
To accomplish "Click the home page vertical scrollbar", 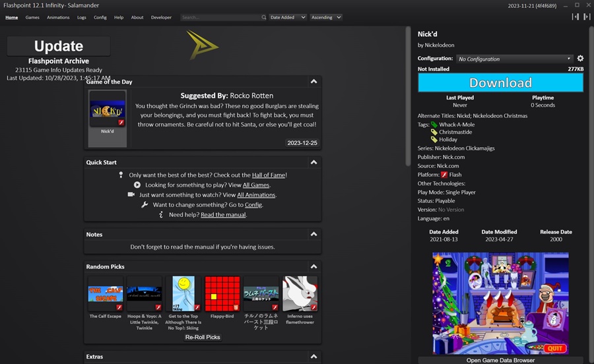I will tap(408, 96).
